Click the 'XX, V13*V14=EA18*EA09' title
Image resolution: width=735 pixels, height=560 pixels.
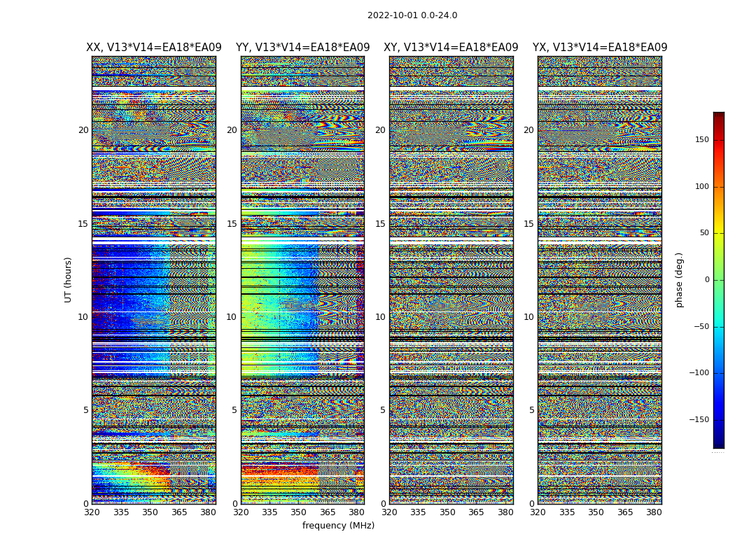(x=154, y=48)
